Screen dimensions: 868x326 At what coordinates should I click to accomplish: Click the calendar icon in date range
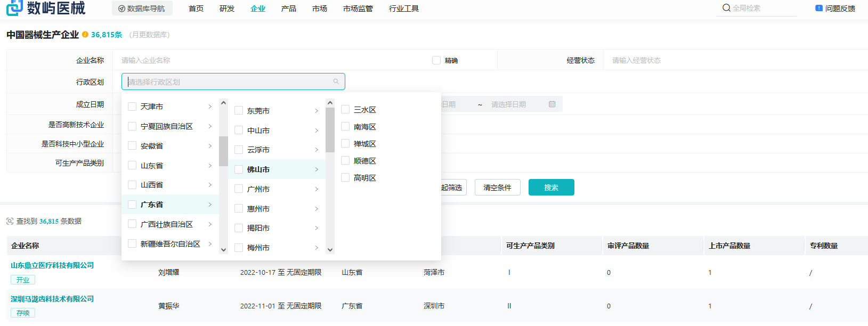click(x=552, y=104)
